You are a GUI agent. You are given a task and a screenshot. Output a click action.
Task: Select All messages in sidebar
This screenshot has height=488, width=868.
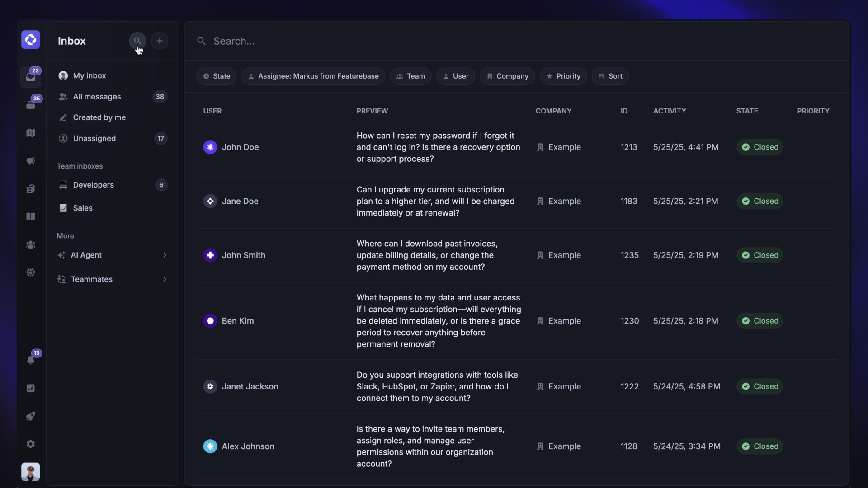97,97
